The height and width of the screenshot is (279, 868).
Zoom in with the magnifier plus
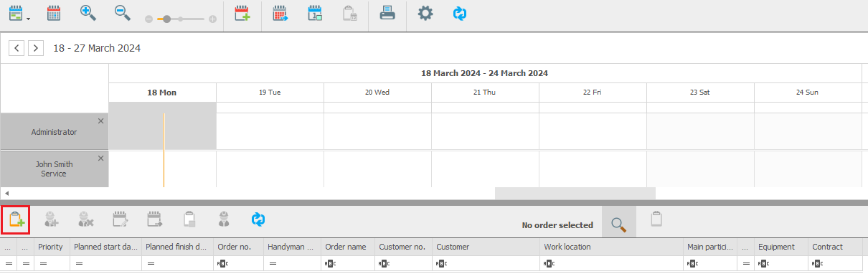[88, 12]
